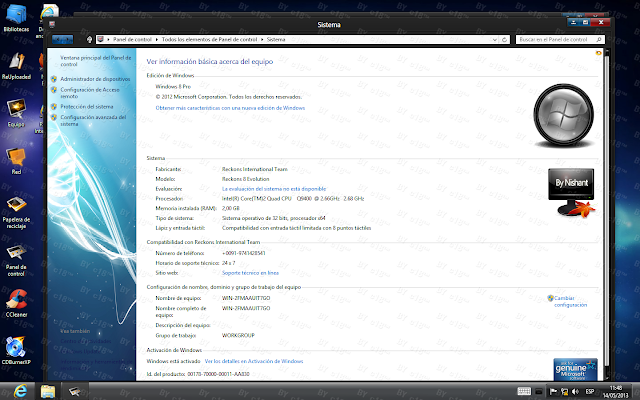Open the Bibliotecas desktop icon
This screenshot has width=640, height=400.
tap(16, 18)
